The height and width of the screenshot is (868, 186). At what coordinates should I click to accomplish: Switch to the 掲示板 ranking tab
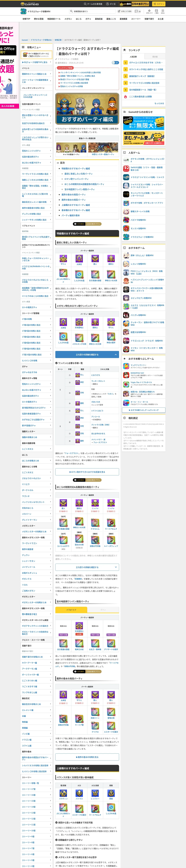[x=155, y=57]
